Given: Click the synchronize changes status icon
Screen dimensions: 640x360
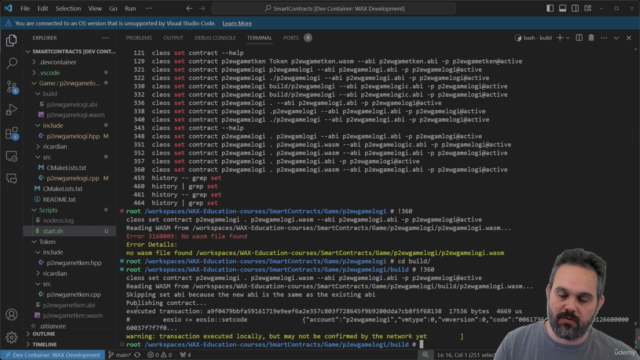Looking at the screenshot, I should (138, 355).
